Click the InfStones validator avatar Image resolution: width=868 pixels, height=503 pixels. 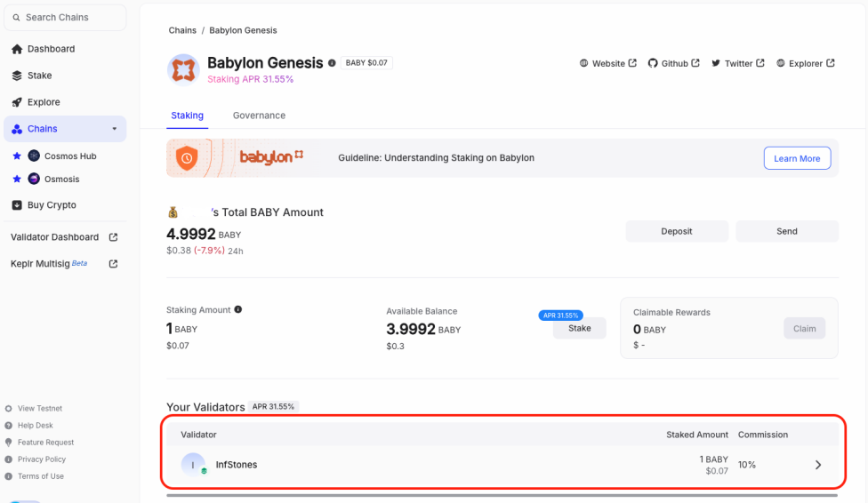coord(193,465)
